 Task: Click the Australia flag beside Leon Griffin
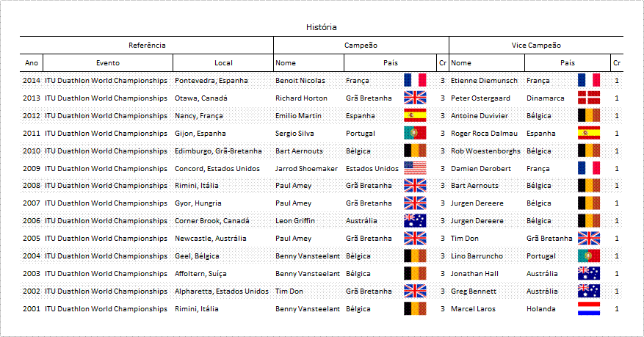point(415,220)
